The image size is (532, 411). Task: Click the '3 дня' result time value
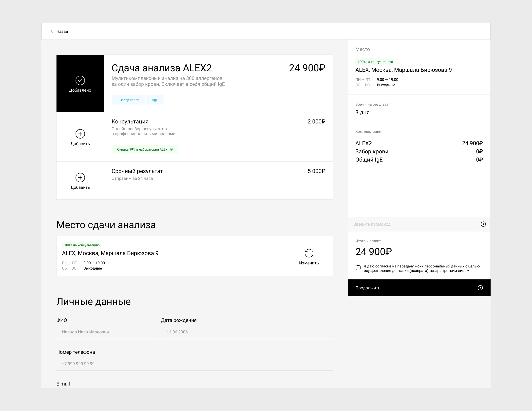click(362, 112)
